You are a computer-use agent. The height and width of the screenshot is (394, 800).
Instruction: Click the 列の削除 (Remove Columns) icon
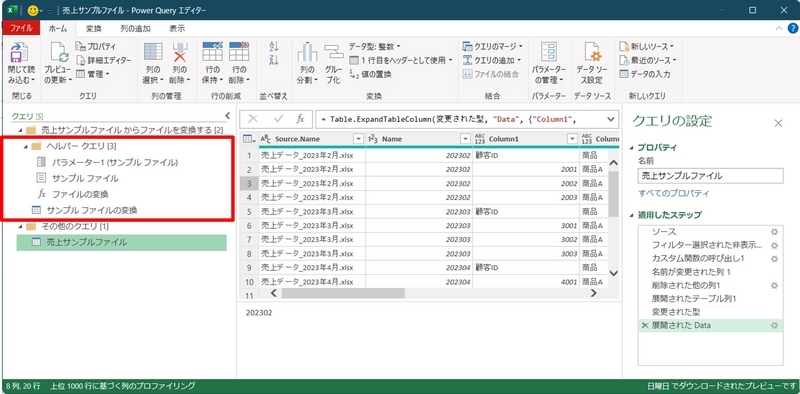[180, 52]
